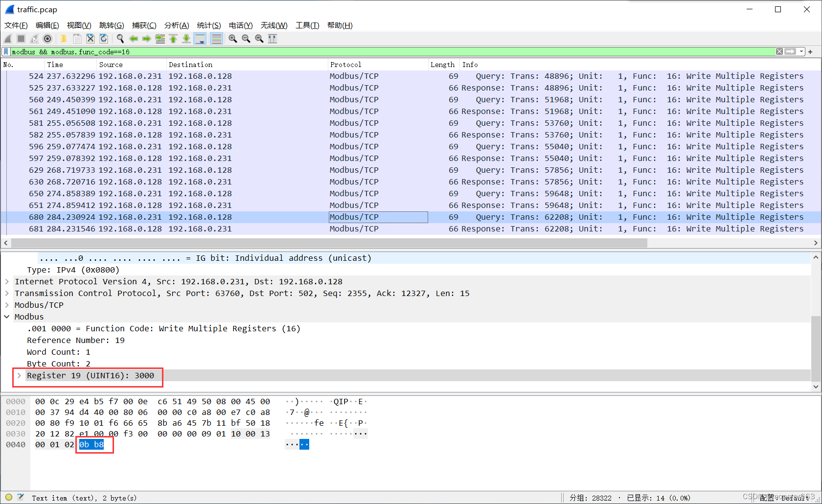Sort by Protocol column header
The width and height of the screenshot is (822, 504).
click(378, 65)
